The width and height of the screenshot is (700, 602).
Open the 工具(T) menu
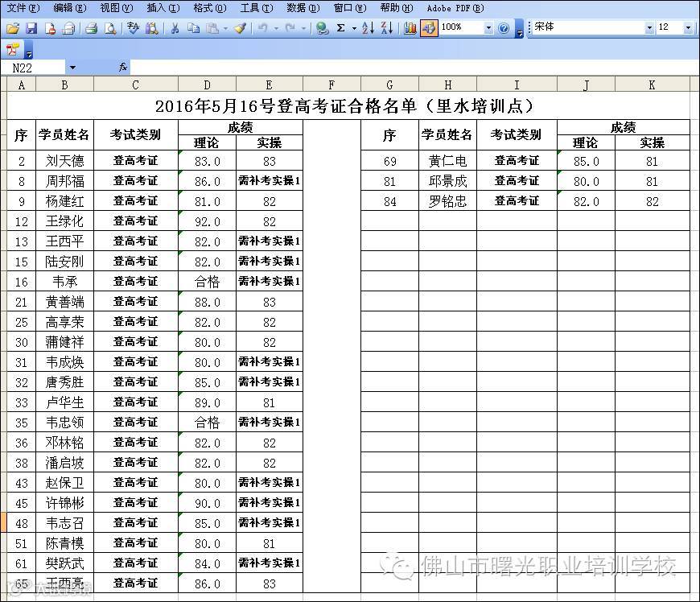[x=257, y=8]
